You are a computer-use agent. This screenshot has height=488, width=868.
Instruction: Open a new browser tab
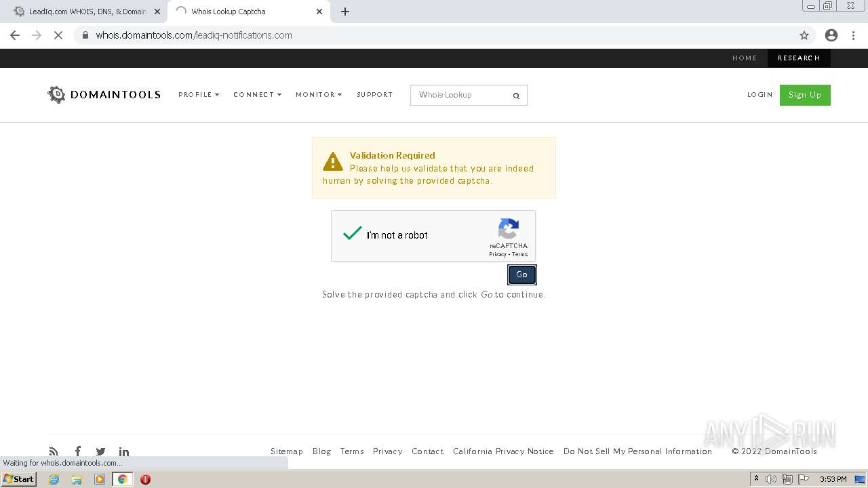click(345, 12)
